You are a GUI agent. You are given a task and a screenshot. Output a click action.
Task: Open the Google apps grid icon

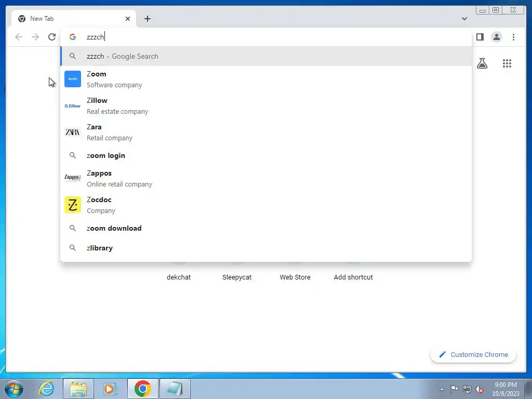[507, 63]
